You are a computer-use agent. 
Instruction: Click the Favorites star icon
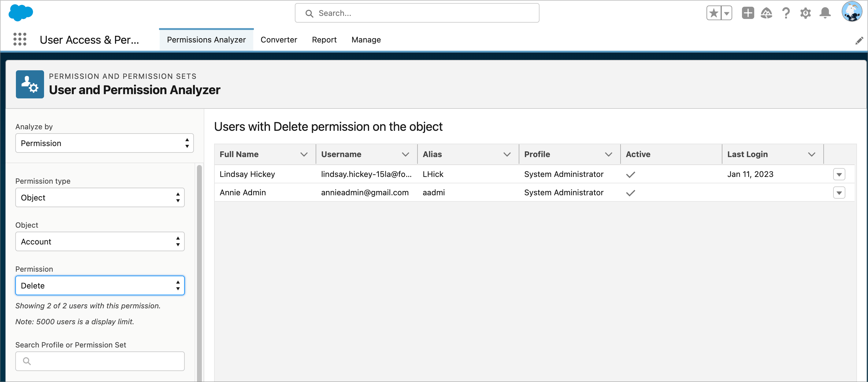tap(714, 13)
